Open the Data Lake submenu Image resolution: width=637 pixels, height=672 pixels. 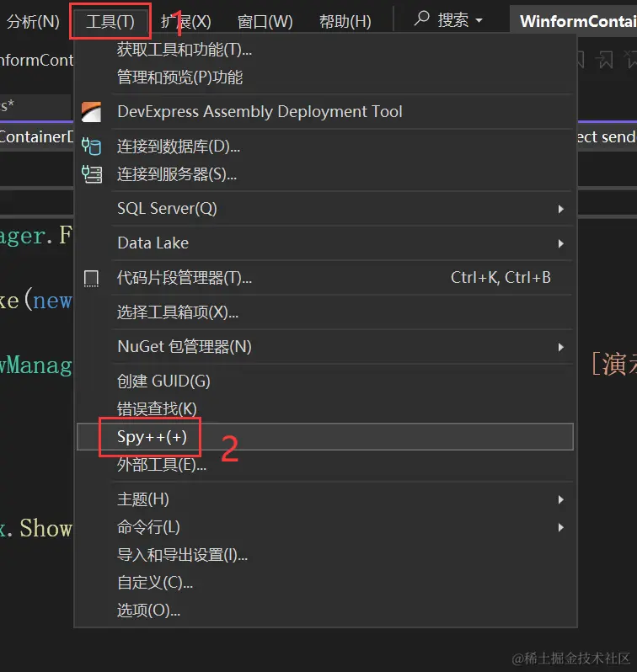pos(324,243)
